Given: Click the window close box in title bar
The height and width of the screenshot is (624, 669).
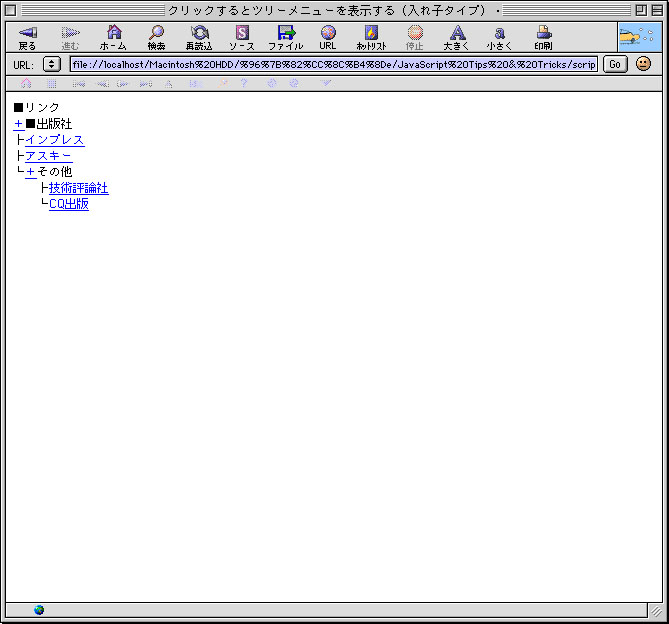Looking at the screenshot, I should click(x=11, y=10).
